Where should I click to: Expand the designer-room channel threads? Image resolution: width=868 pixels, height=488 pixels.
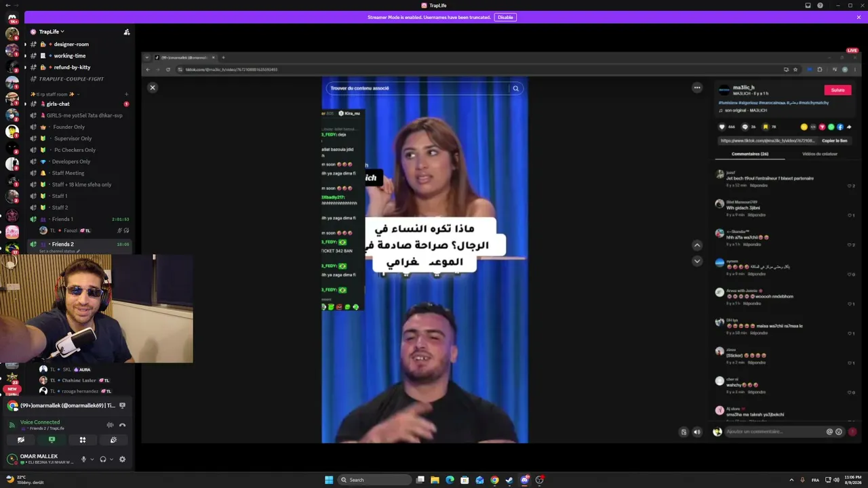coord(25,45)
